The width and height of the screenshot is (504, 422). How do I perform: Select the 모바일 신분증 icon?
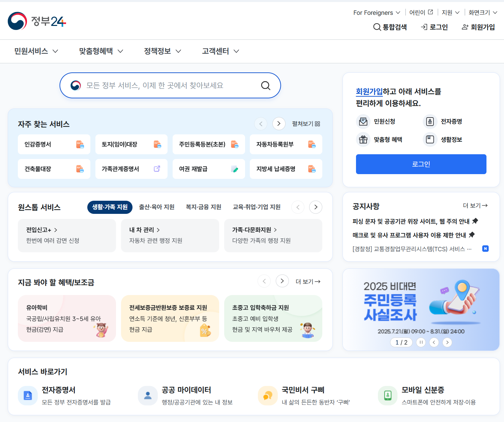point(387,395)
